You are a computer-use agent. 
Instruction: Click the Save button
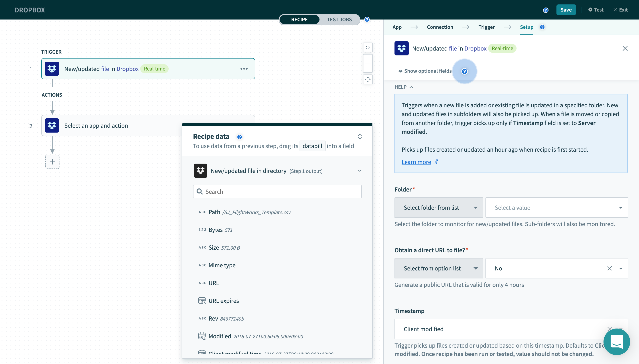pos(566,10)
